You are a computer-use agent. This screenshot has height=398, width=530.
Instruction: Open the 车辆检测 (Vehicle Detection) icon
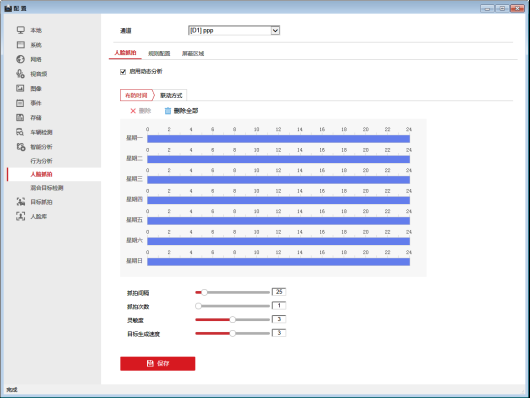coord(20,132)
